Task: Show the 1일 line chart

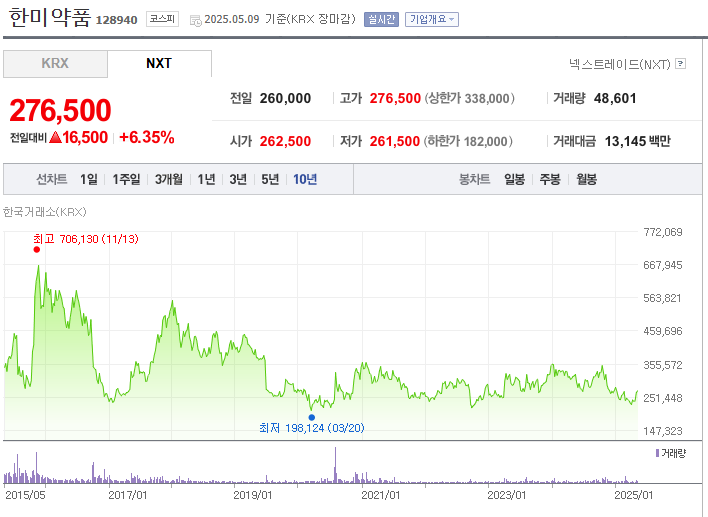Action: pos(88,179)
